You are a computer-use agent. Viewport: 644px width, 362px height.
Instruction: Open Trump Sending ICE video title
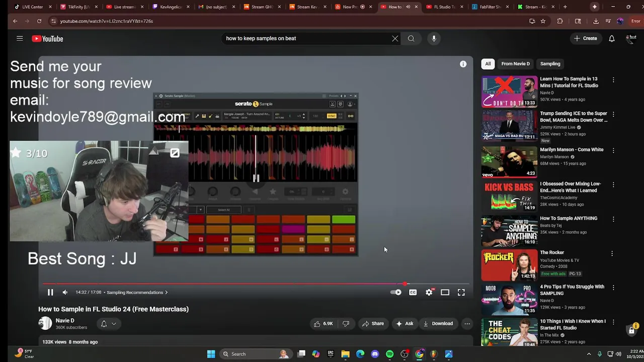(574, 117)
